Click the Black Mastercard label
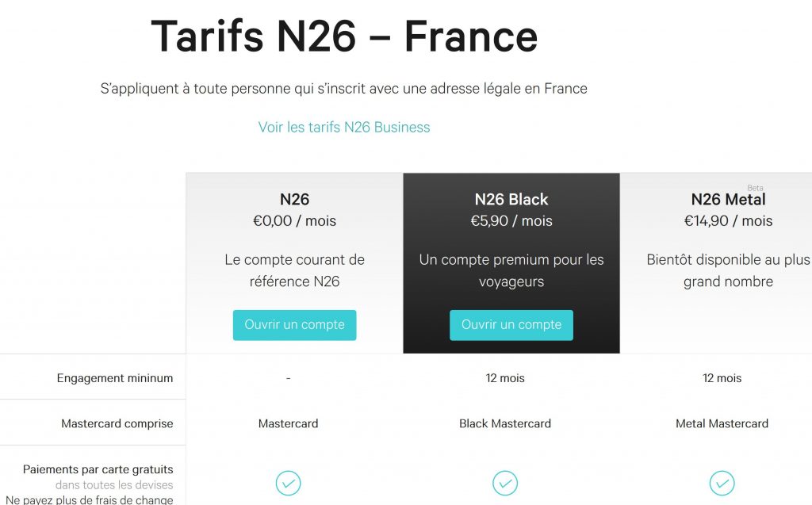This screenshot has width=812, height=505. click(505, 423)
